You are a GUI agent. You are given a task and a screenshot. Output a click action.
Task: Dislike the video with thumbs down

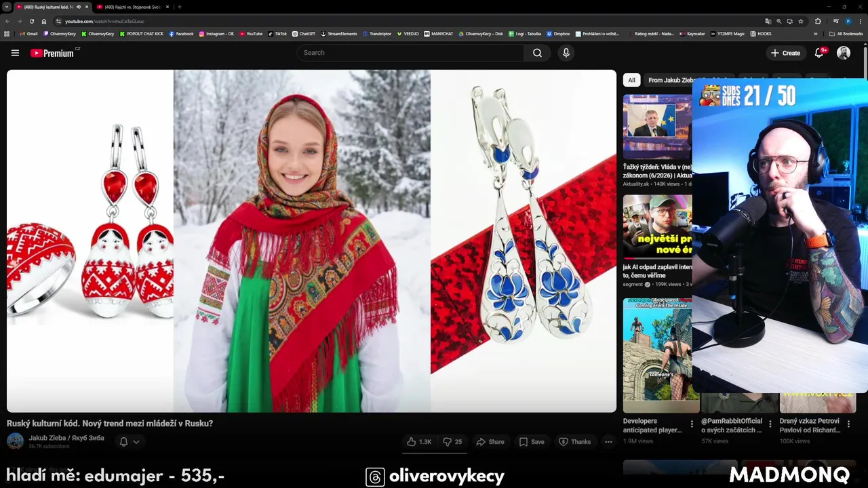453,442
